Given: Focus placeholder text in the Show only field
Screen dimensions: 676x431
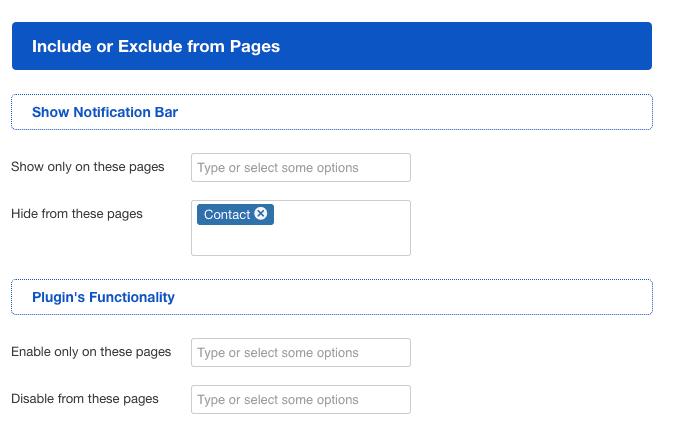Looking at the screenshot, I should click(278, 168).
